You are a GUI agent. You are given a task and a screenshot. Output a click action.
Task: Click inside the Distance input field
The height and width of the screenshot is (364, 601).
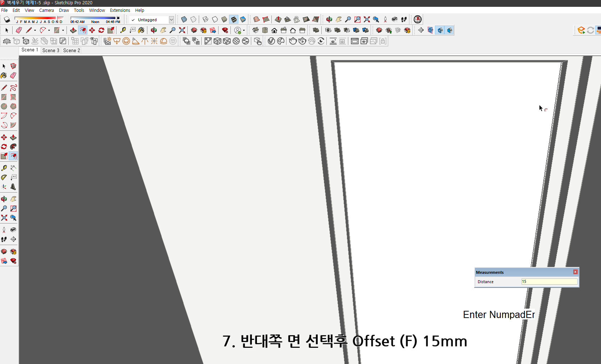coord(549,281)
